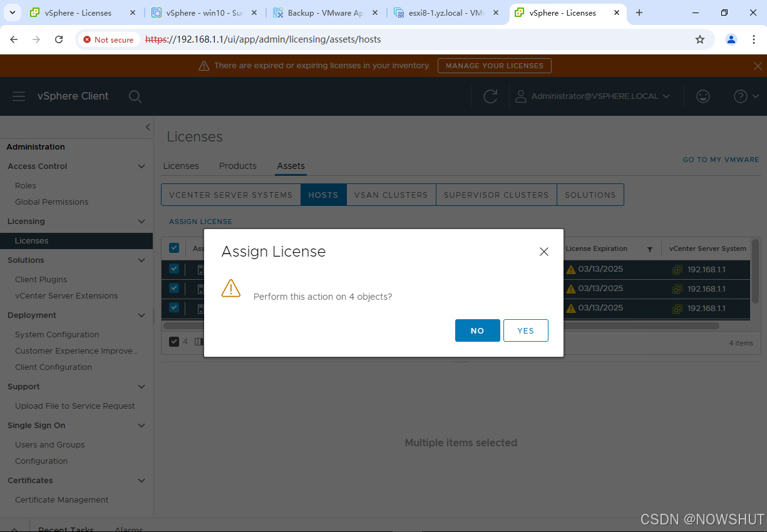Confirm with the YES button
This screenshot has height=532, width=767.
[525, 330]
